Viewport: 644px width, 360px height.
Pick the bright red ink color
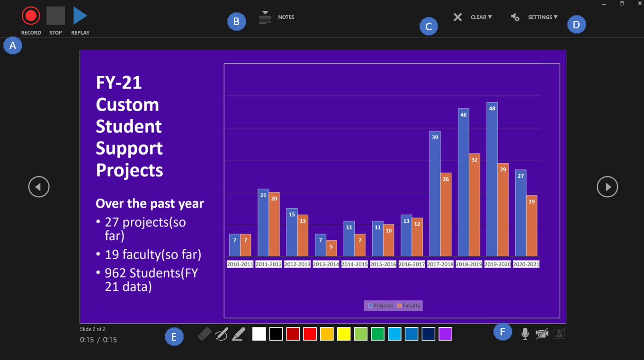(310, 334)
